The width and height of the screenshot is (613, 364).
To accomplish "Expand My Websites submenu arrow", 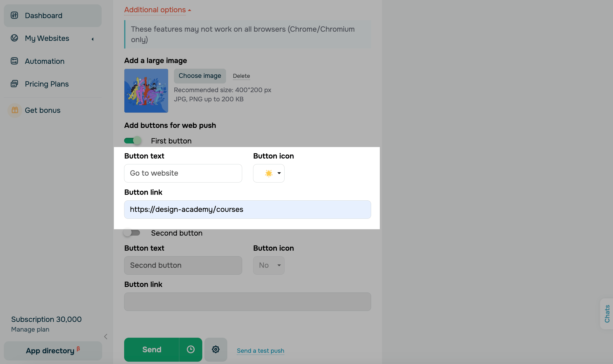I will (x=93, y=39).
